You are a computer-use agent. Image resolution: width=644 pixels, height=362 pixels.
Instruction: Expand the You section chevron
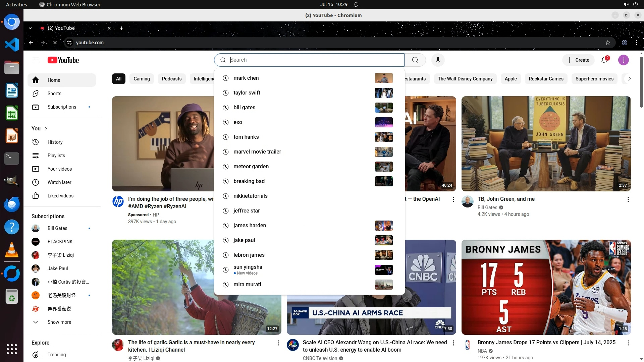click(x=46, y=129)
